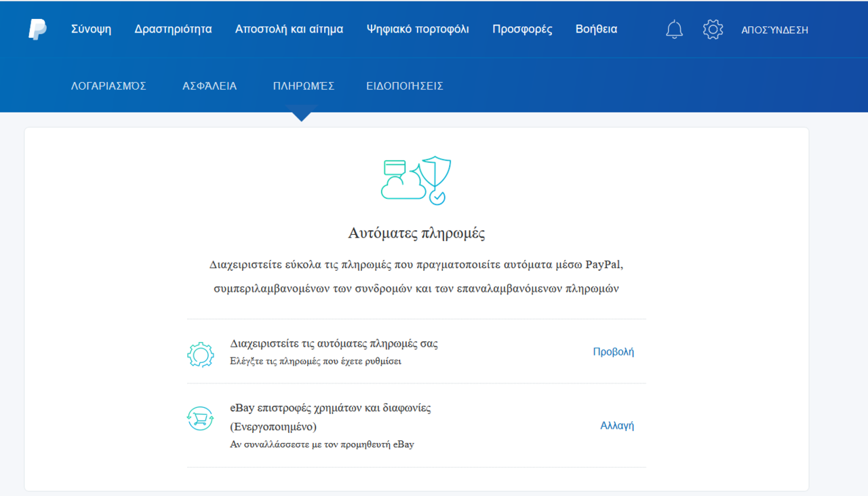
Task: Click the (Ενεργοποιημένο) status text
Action: [x=273, y=427]
